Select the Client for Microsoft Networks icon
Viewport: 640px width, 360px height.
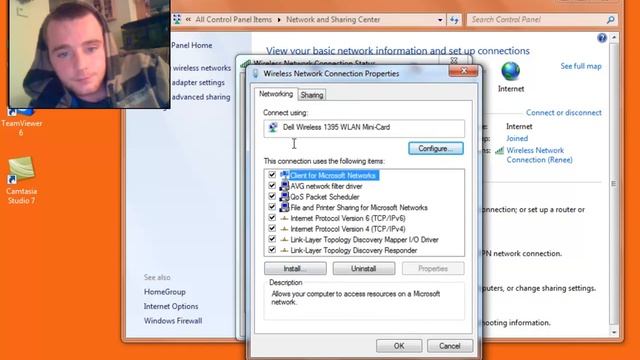(284, 175)
